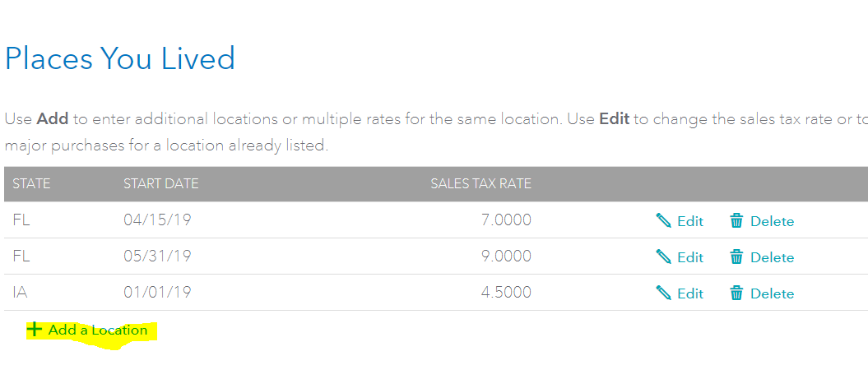The height and width of the screenshot is (365, 868).
Task: Click the pencil icon for FL 05/31/19 row
Action: pyautogui.click(x=663, y=256)
